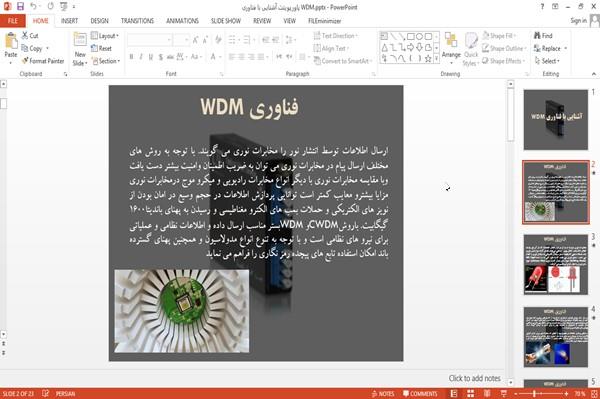Viewport: 600px width, 399px height.
Task: Click the Reset slide button
Action: (101, 48)
